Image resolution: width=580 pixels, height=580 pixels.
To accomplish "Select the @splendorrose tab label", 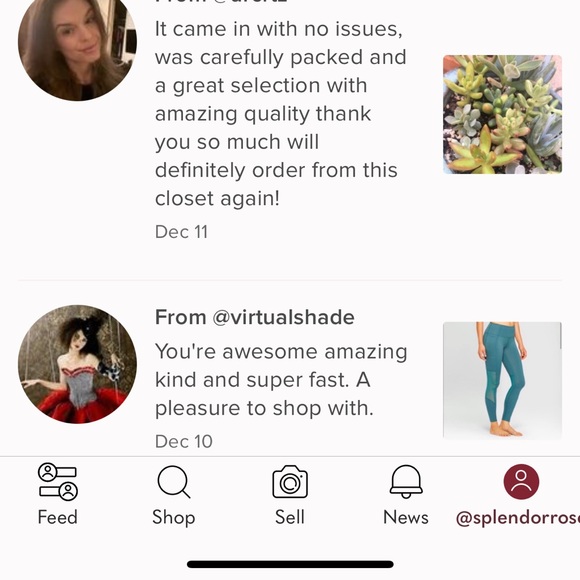I will 518,518.
